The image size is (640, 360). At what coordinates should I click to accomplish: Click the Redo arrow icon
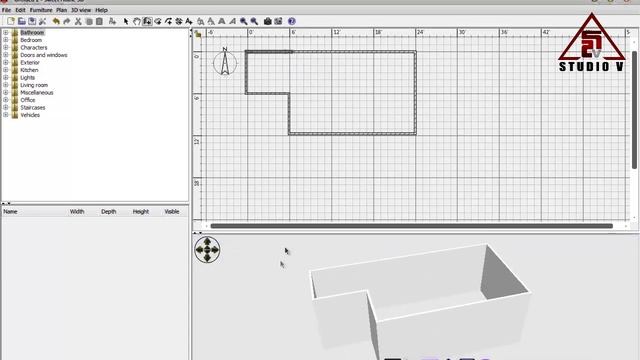click(67, 21)
